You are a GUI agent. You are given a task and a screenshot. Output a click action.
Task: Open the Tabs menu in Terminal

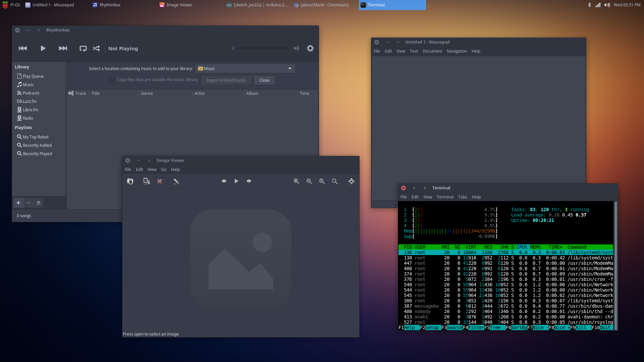point(463,197)
